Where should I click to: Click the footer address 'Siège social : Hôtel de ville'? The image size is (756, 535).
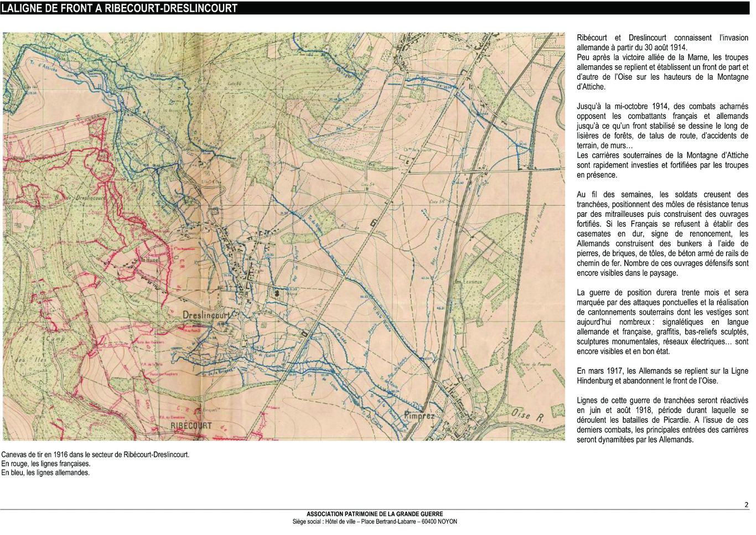(325, 522)
